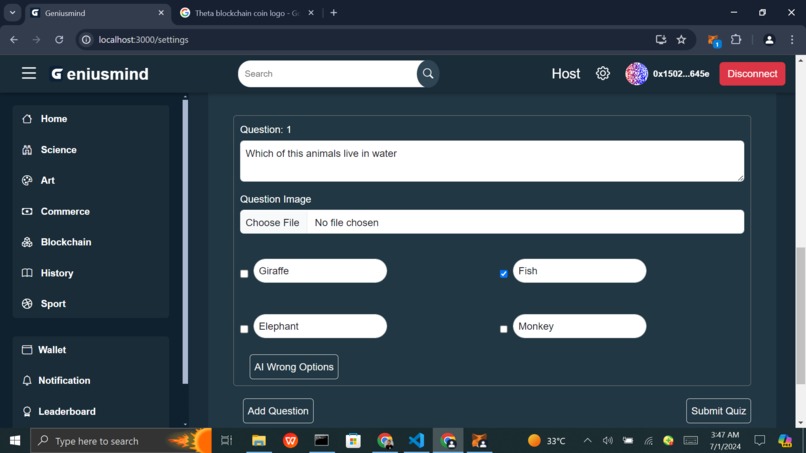Click the Giraffe answer input

pyautogui.click(x=320, y=271)
